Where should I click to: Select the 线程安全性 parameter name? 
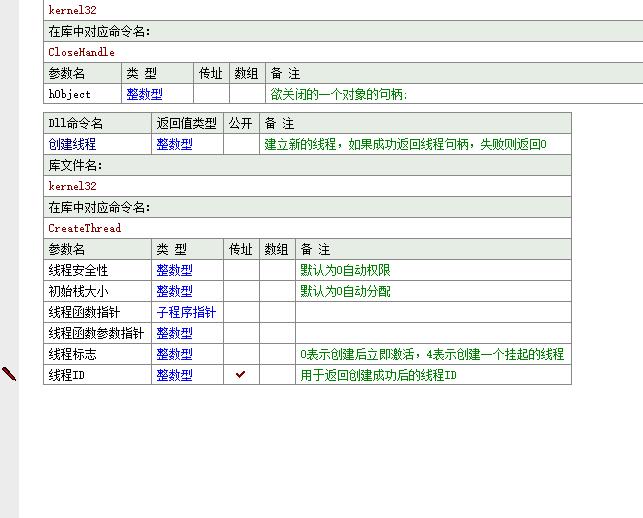78,270
